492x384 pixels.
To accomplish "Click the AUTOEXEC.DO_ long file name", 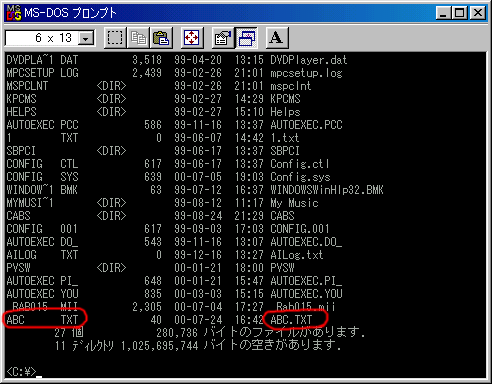I will coord(306,242).
